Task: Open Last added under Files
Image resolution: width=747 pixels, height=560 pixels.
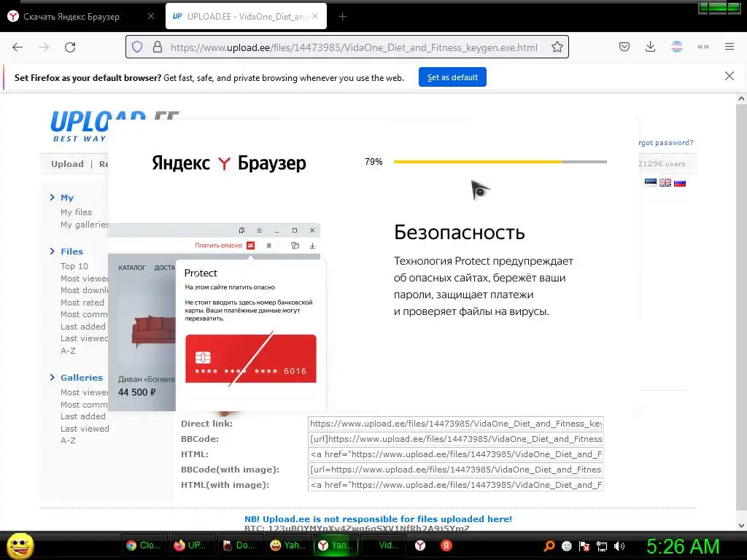Action: (83, 326)
